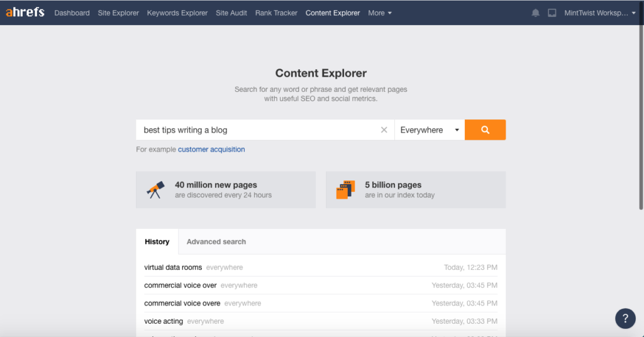Click the ahrefs logo

tap(25, 13)
